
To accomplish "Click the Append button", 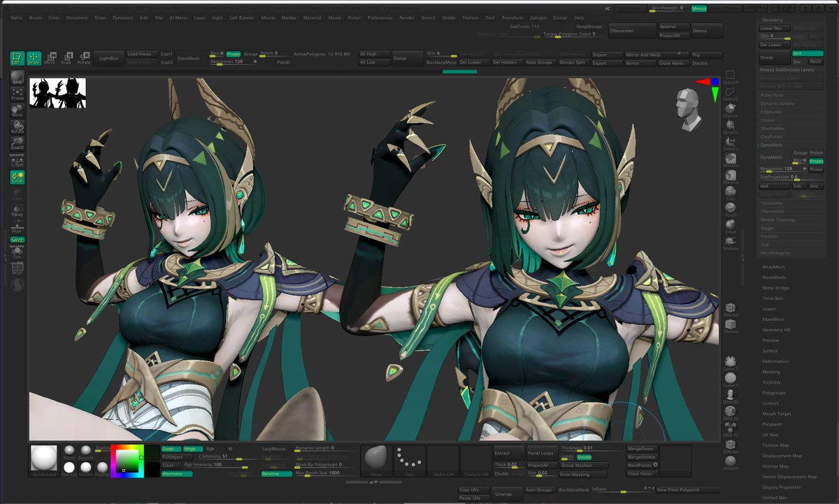I will 673,27.
